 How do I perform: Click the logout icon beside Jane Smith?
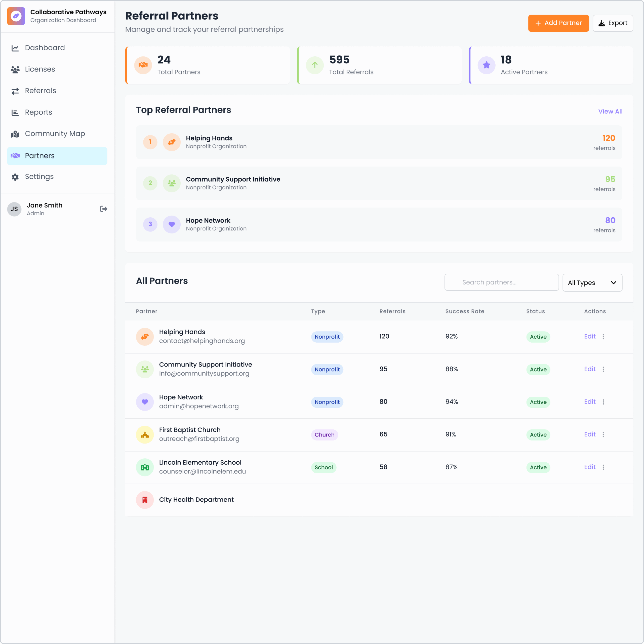[x=103, y=209]
